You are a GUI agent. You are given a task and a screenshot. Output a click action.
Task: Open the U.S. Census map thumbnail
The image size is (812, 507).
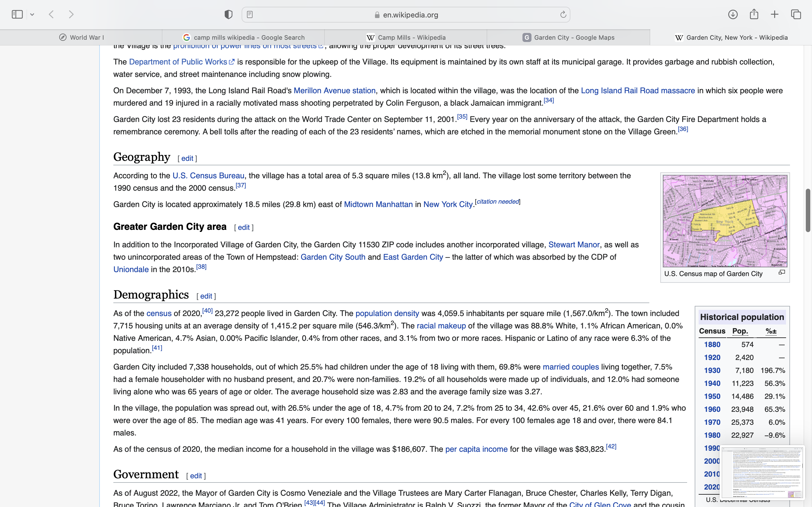click(x=725, y=221)
